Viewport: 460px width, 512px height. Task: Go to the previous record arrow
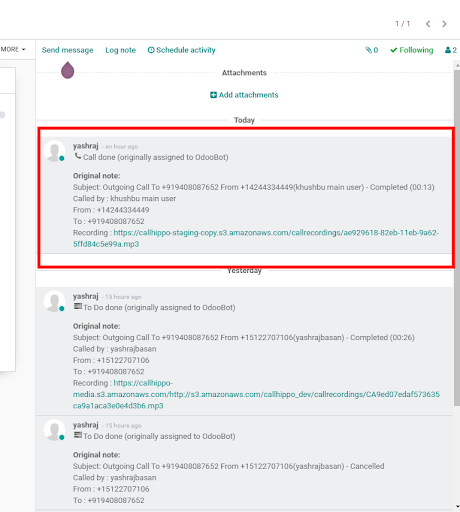[x=428, y=24]
